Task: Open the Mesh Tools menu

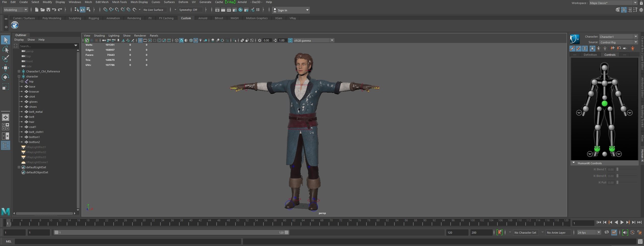Action: pos(119,2)
